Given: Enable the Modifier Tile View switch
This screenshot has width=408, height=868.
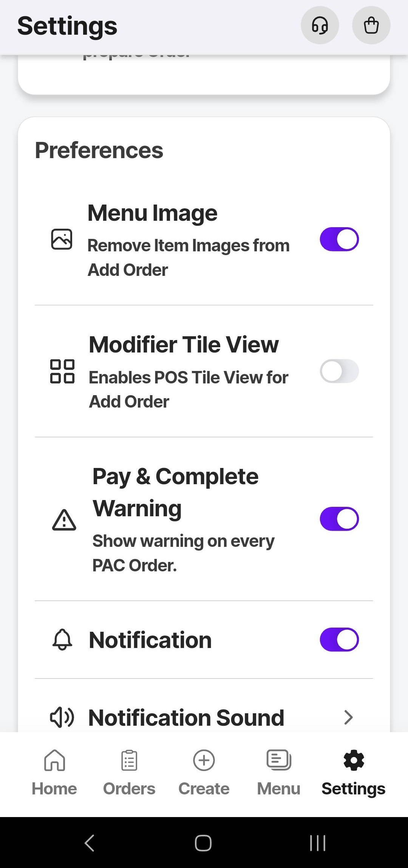Looking at the screenshot, I should click(x=339, y=371).
